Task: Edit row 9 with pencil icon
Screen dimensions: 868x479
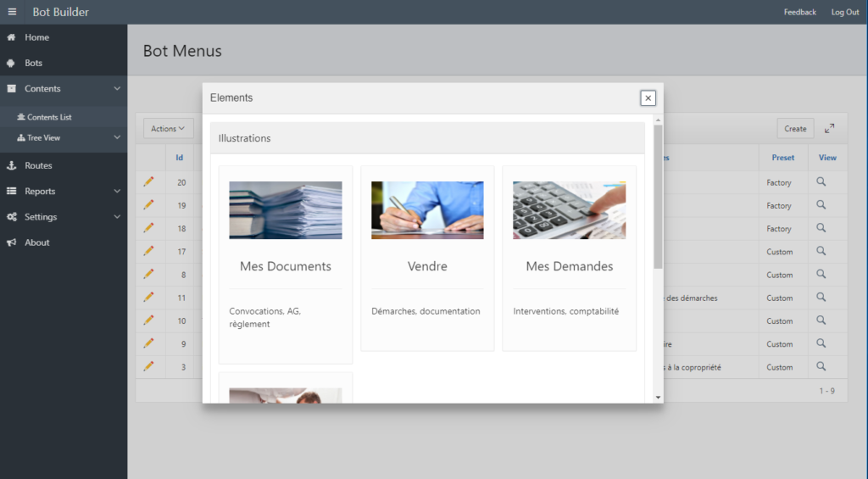Action: [148, 343]
